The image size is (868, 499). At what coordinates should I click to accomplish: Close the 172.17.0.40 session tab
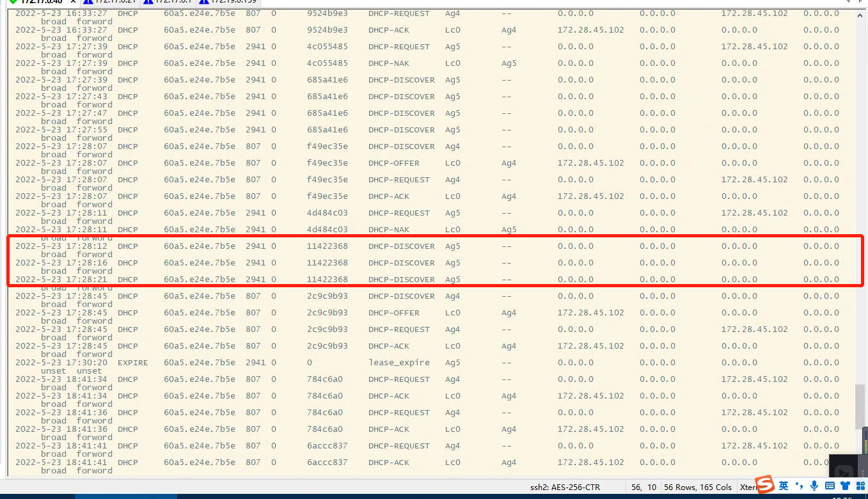73,1
